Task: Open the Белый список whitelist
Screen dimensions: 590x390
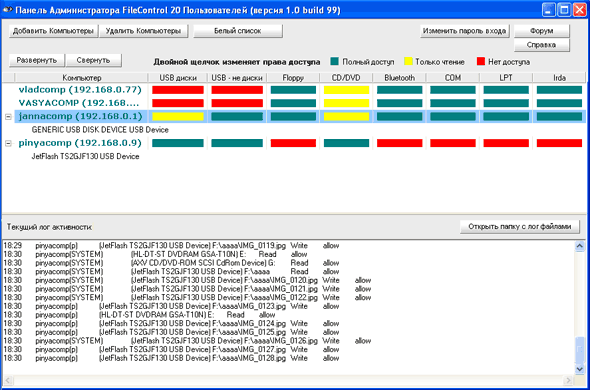Action: [x=238, y=31]
